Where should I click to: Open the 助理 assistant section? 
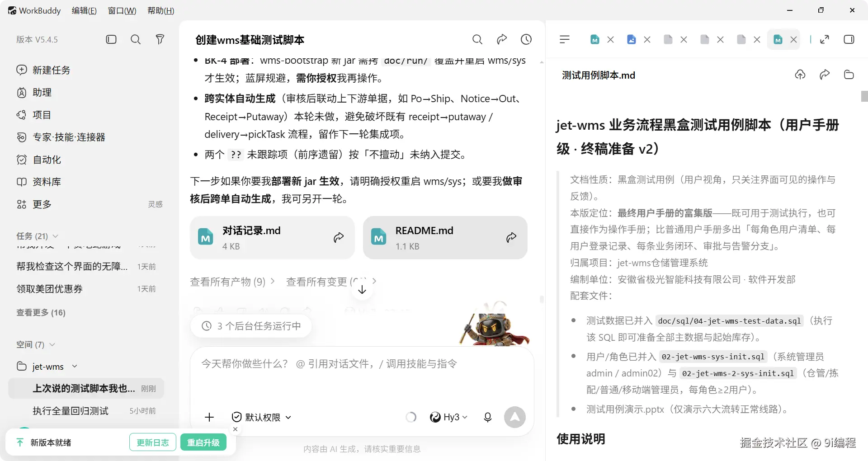pos(34,93)
